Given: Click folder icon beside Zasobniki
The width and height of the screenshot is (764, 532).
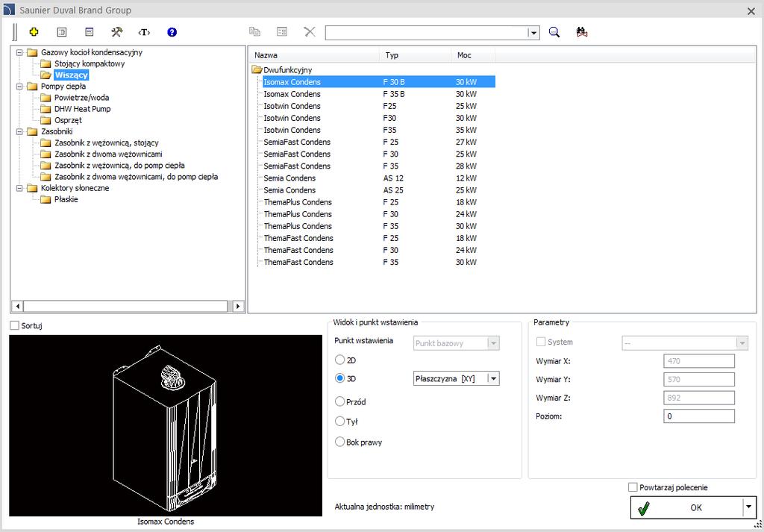Looking at the screenshot, I should tap(33, 131).
